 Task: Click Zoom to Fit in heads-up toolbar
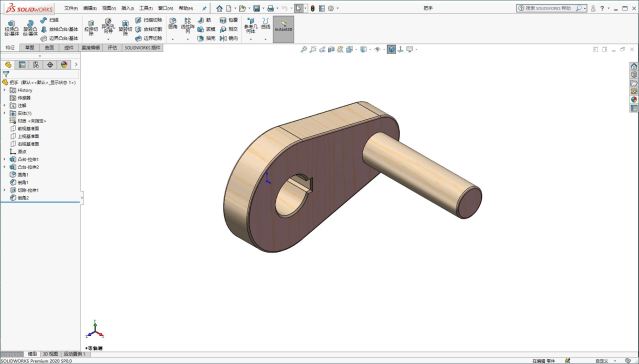(304, 49)
